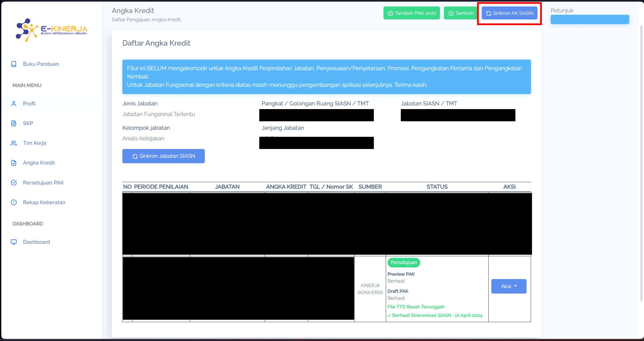Image resolution: width=644 pixels, height=341 pixels.
Task: Click the blue bar under Petunjuk
Action: (590, 19)
